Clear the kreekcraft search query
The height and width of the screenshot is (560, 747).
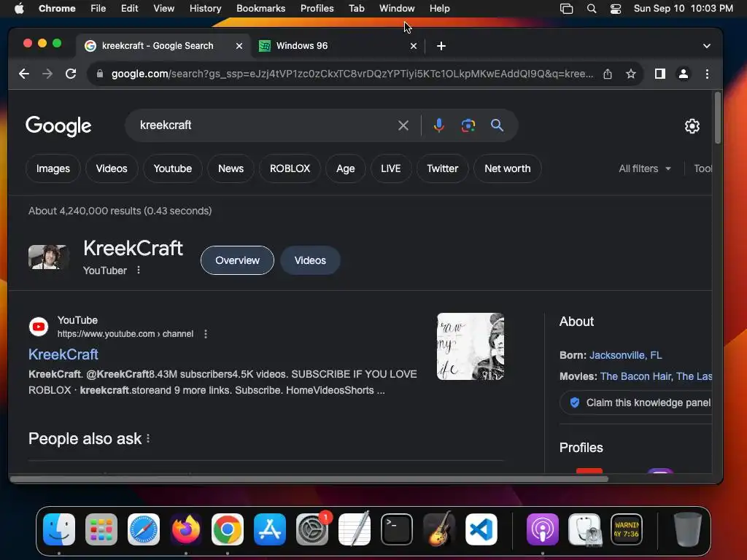[x=403, y=125]
